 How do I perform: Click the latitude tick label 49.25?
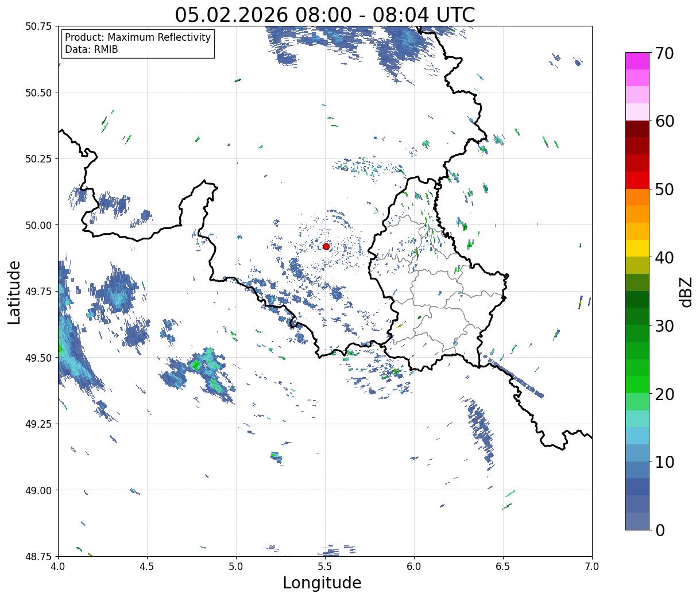click(38, 424)
